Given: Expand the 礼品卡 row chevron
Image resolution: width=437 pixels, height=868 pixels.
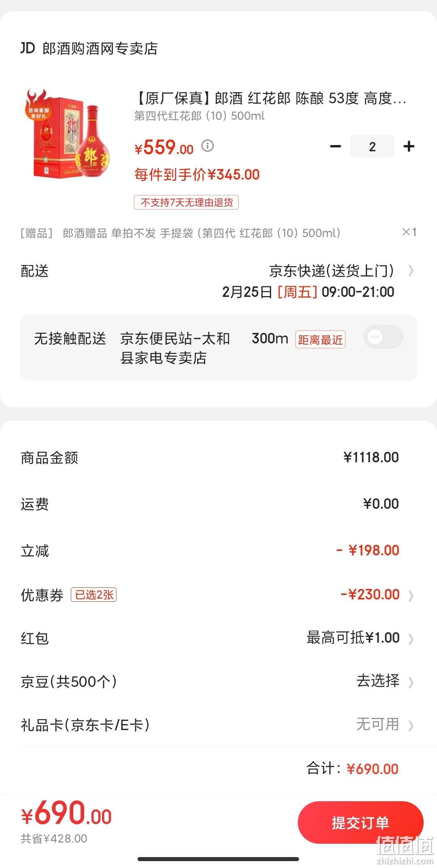Looking at the screenshot, I should tap(411, 726).
